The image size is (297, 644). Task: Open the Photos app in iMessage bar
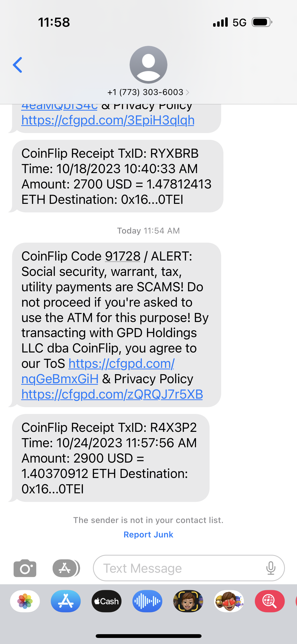[x=25, y=601]
